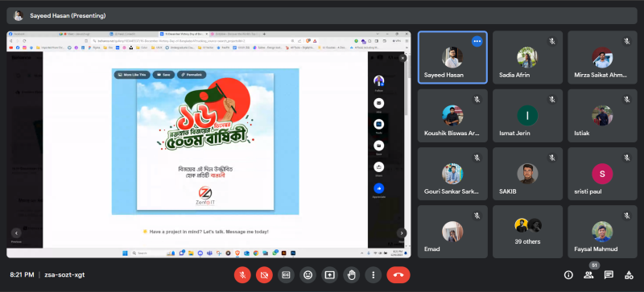Open the activities shapes icon
This screenshot has height=292, width=644.
point(629,275)
